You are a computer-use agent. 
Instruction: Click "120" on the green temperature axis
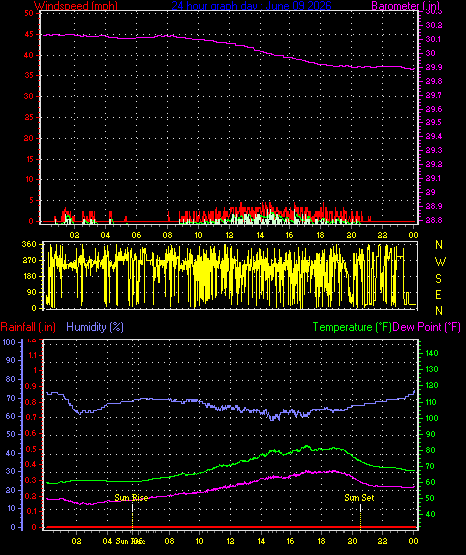coord(432,385)
